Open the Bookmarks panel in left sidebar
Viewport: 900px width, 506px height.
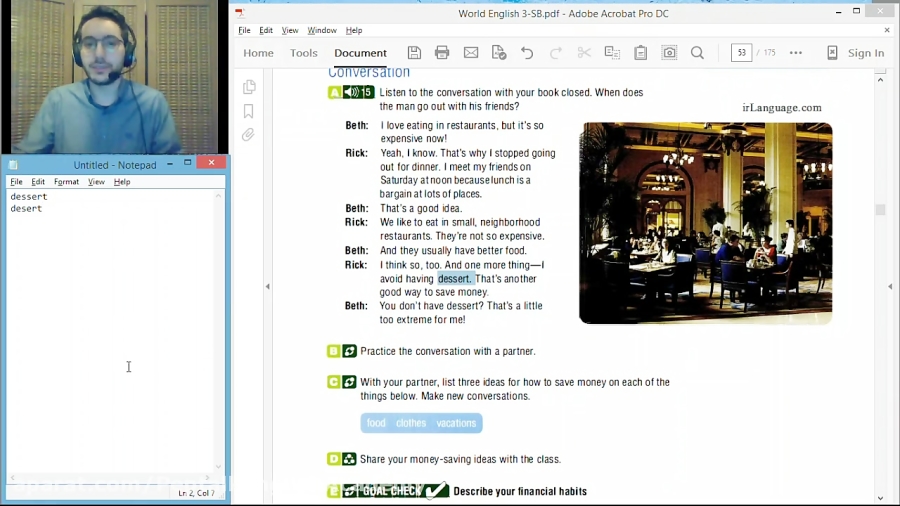tap(249, 111)
